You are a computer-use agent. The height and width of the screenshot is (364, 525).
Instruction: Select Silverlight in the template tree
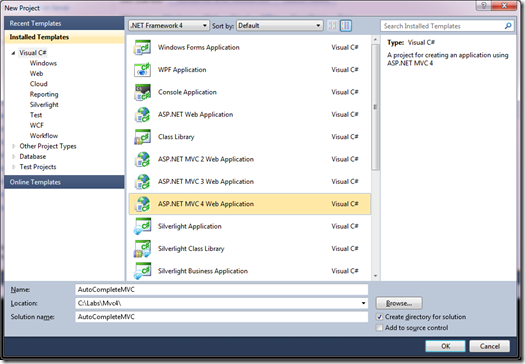click(44, 105)
